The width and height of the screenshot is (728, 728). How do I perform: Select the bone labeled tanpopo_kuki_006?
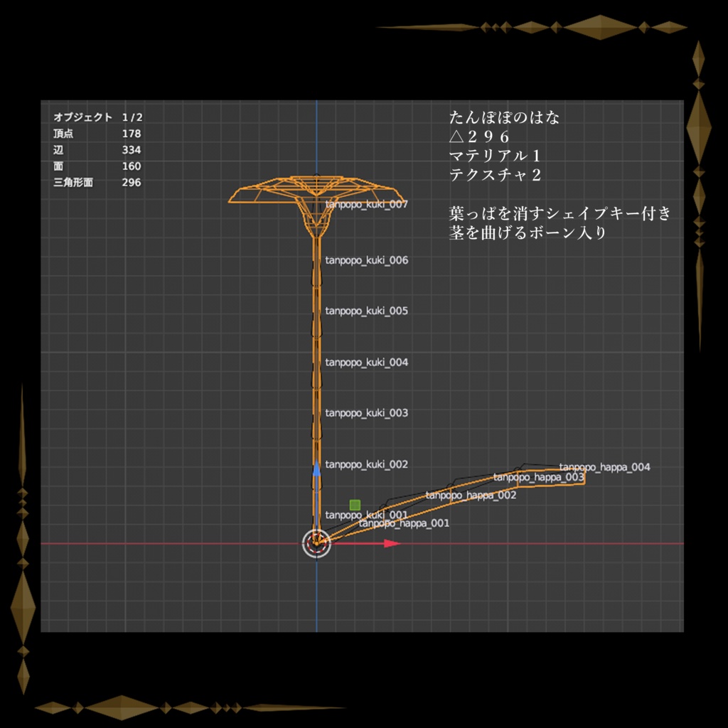click(x=366, y=260)
